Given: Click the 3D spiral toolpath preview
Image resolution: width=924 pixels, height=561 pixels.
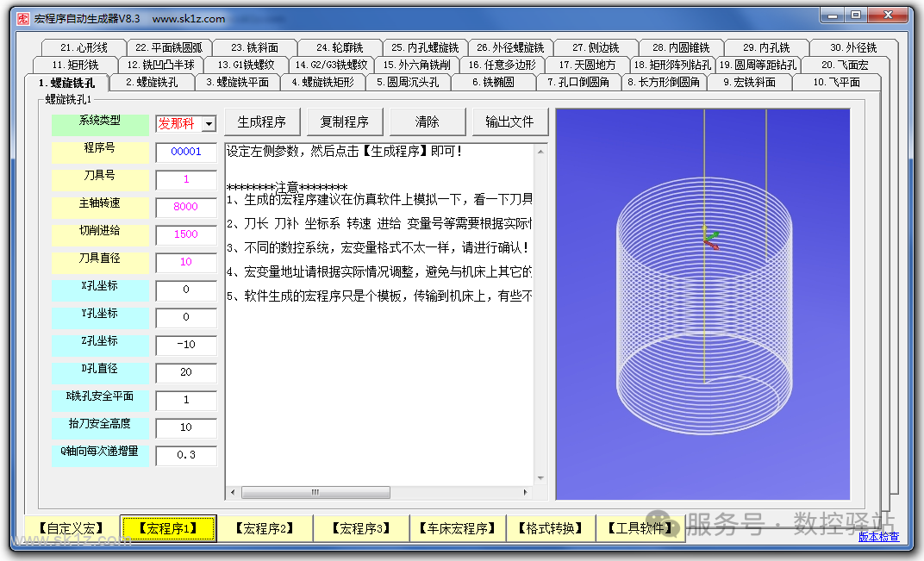Looking at the screenshot, I should (703, 304).
